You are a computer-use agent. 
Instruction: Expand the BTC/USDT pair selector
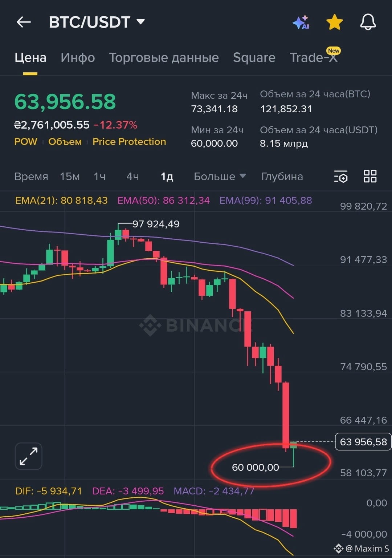point(97,22)
